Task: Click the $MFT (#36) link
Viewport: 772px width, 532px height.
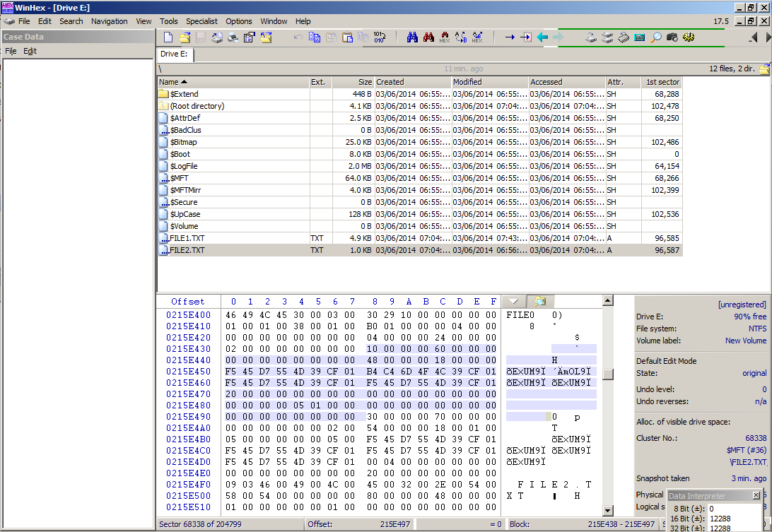Action: coord(746,450)
